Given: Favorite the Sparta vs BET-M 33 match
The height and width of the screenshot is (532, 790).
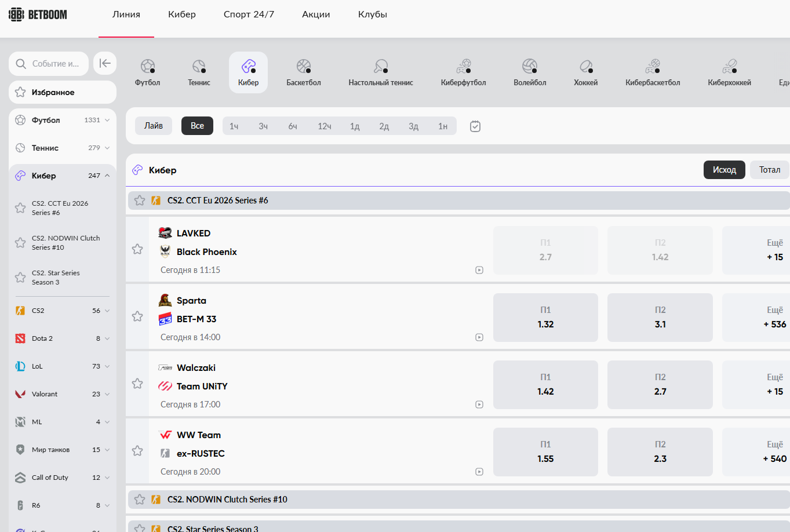Looking at the screenshot, I should (137, 316).
